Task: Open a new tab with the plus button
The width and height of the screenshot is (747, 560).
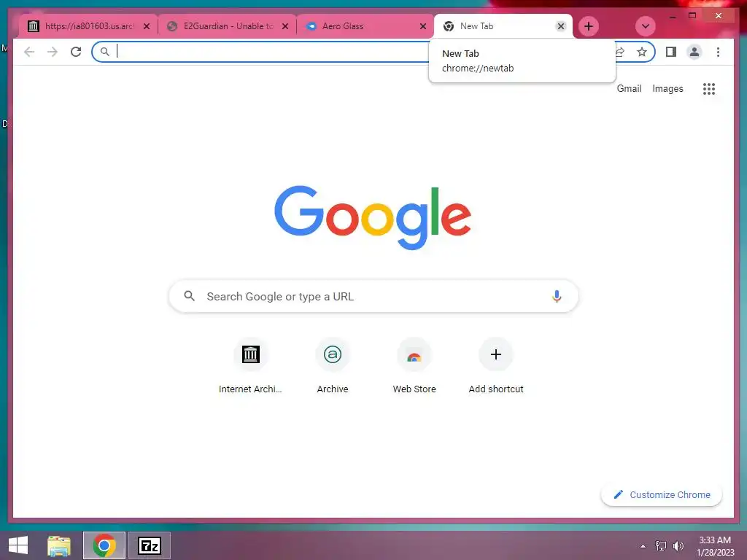Action: [589, 26]
